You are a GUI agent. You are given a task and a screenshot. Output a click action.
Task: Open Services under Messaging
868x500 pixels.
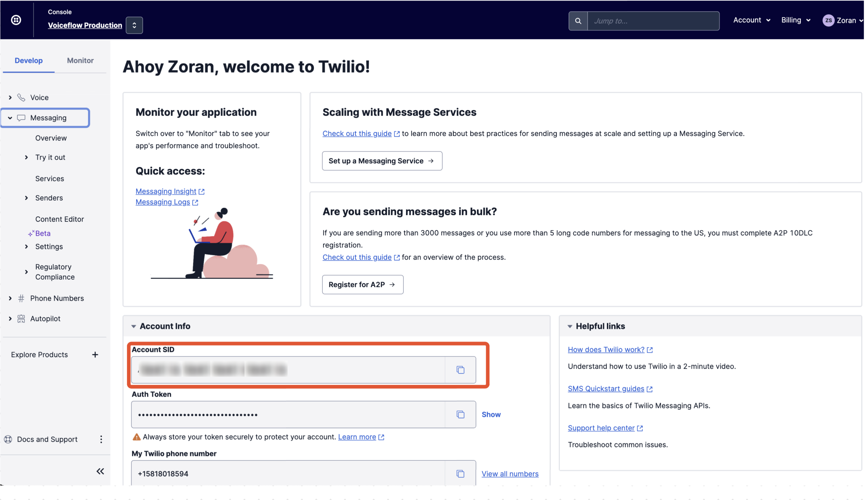(50, 179)
